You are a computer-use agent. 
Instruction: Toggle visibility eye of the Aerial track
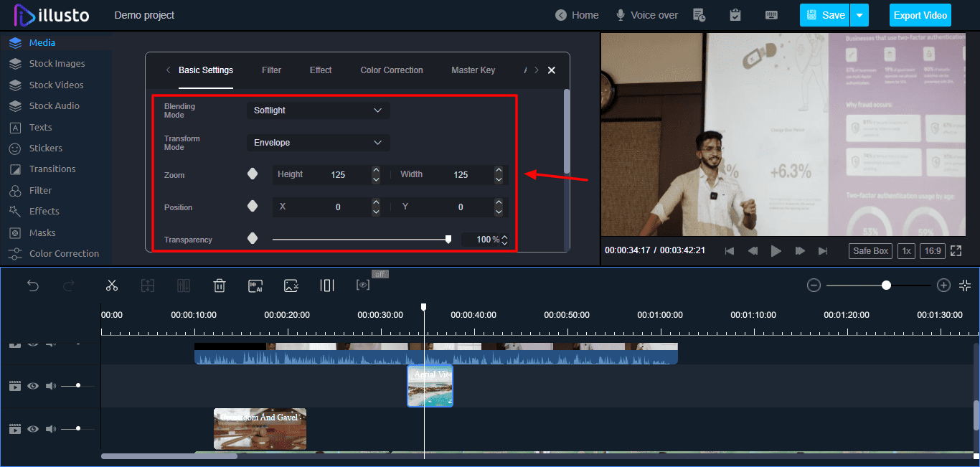click(x=33, y=386)
